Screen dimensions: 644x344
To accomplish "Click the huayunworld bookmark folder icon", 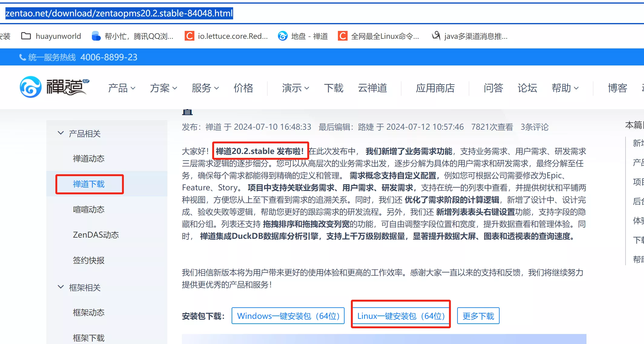I will [x=26, y=36].
